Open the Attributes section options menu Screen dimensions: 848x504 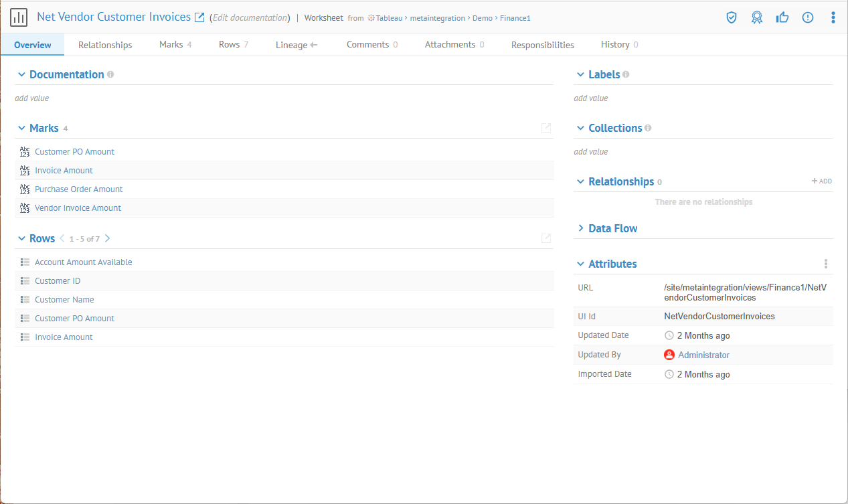tap(826, 264)
